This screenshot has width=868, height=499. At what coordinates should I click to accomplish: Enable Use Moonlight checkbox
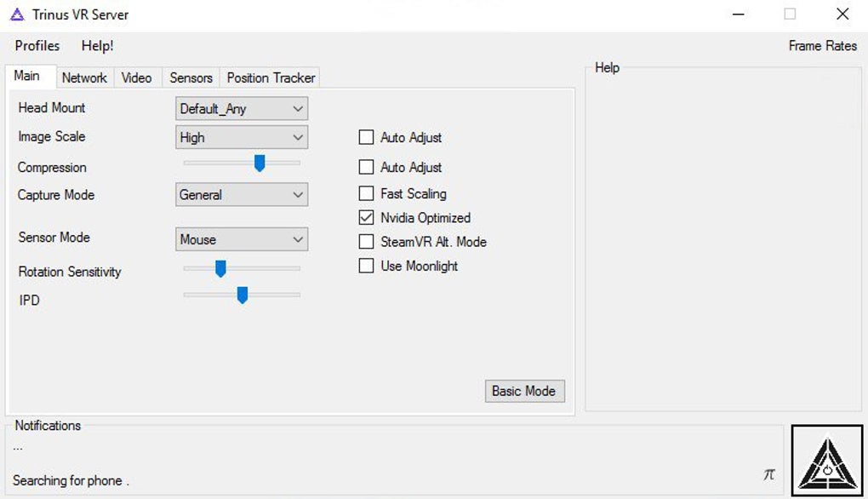coord(367,266)
